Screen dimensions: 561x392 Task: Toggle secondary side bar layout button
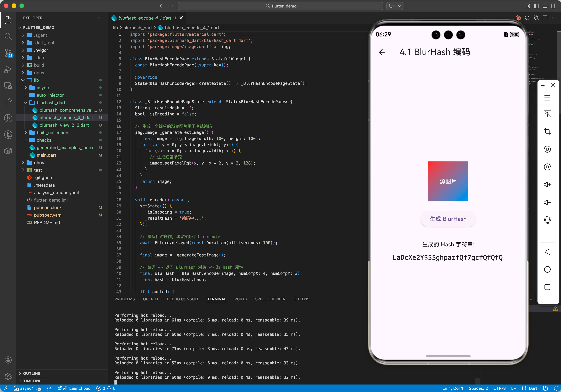(554, 6)
